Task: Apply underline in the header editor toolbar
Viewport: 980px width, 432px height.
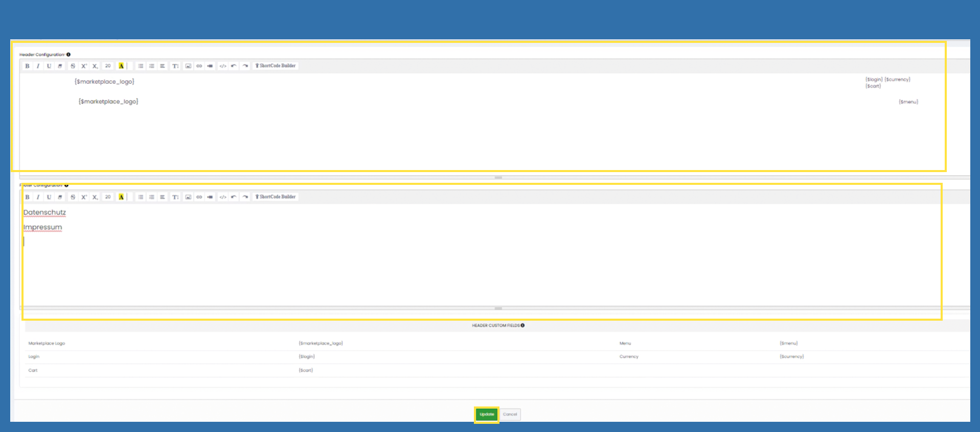Action: (49, 66)
